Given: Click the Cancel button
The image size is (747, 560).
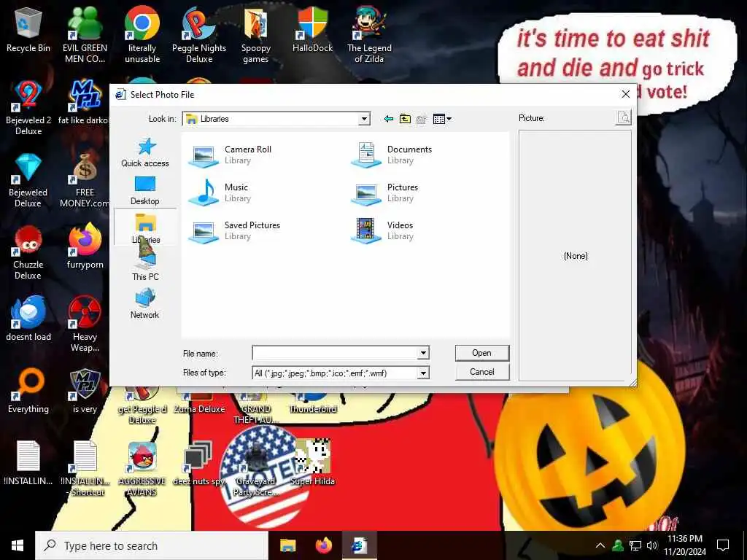Looking at the screenshot, I should pyautogui.click(x=481, y=372).
